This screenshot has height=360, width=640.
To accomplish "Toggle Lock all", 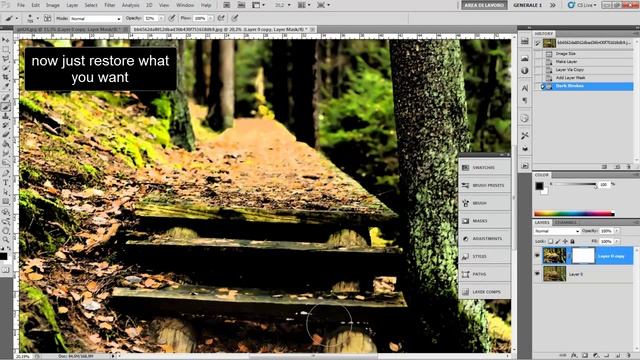I will point(572,241).
